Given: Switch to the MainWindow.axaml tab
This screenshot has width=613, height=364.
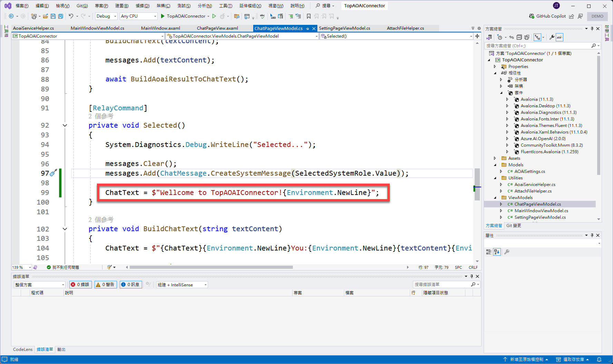Looking at the screenshot, I should (x=160, y=28).
